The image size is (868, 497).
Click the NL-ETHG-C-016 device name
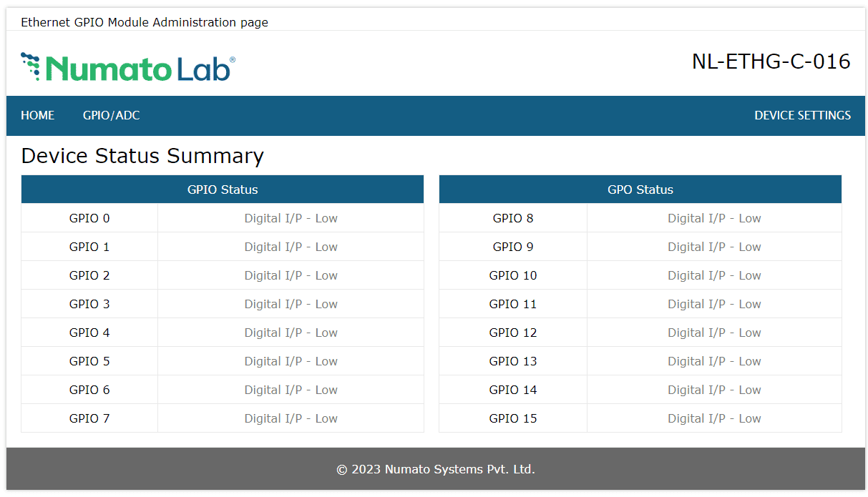pos(773,61)
